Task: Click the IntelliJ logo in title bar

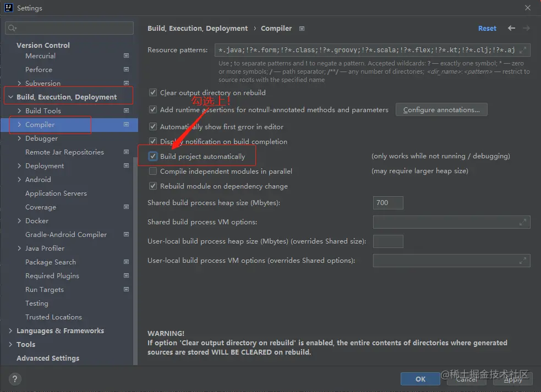Action: [9, 8]
